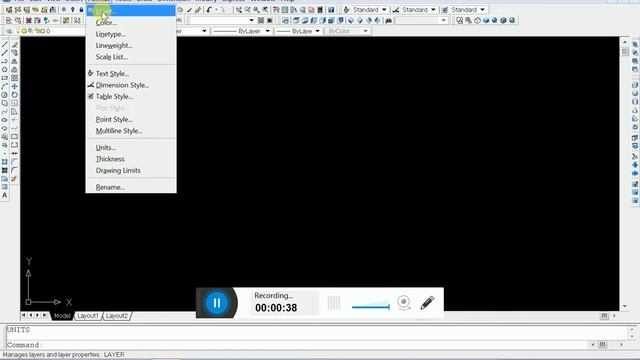Select the Arc draw tool

point(4,87)
